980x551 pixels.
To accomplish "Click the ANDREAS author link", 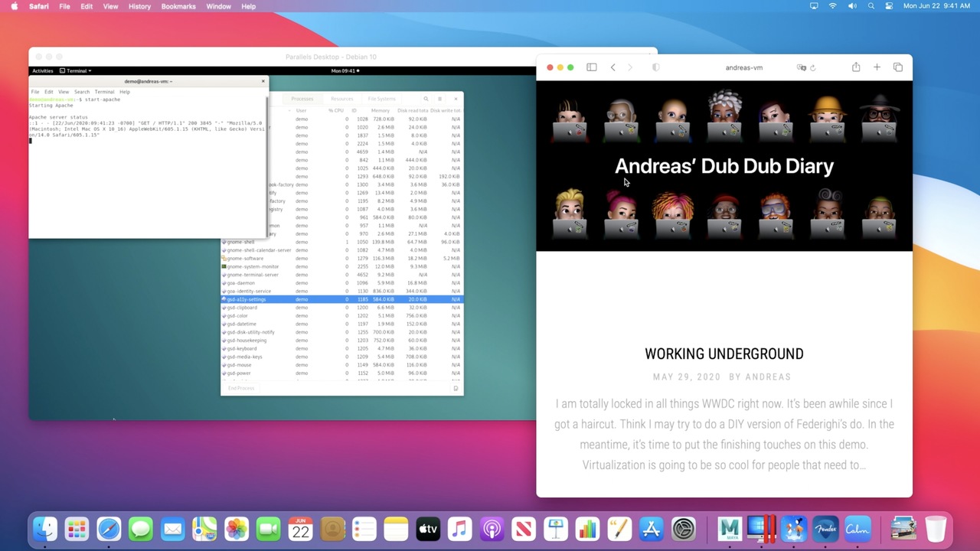I will pos(768,377).
